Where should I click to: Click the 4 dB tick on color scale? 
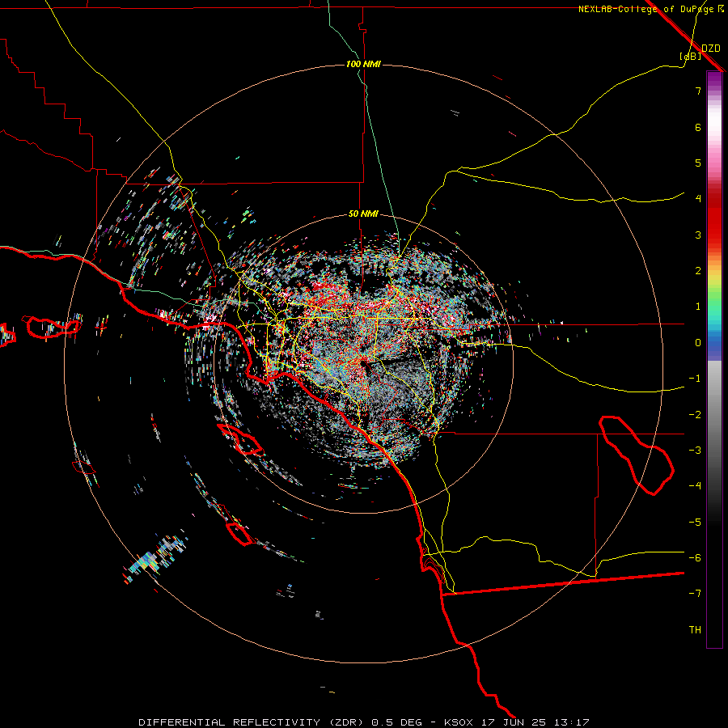pos(698,199)
